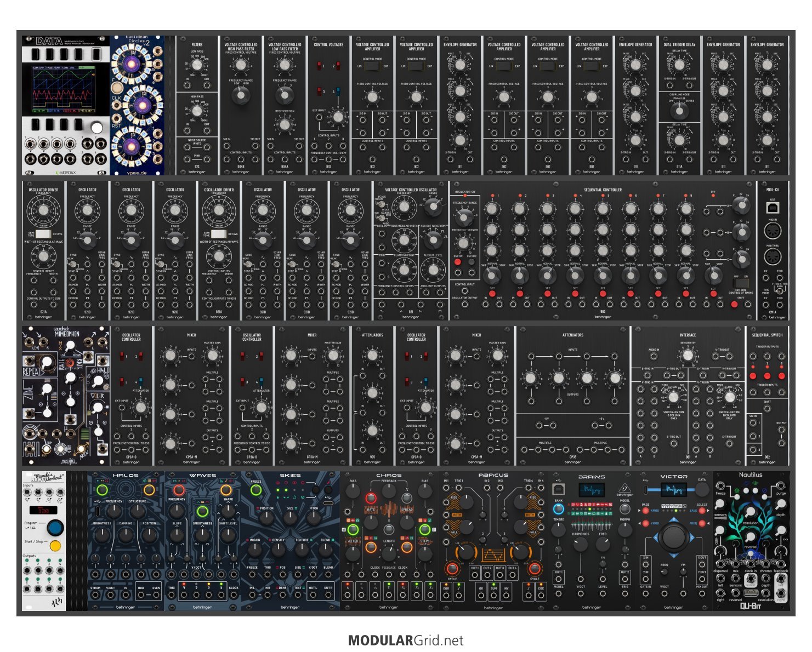Image resolution: width=812 pixels, height=652 pixels.
Task: Click the USB-B port on Brains
Action: pyautogui.click(x=558, y=489)
